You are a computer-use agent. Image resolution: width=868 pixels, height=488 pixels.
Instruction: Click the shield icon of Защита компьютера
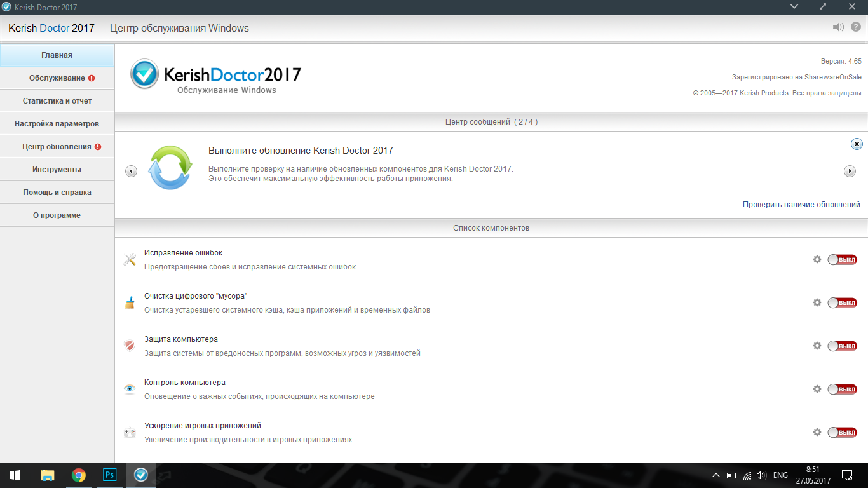[x=130, y=346]
